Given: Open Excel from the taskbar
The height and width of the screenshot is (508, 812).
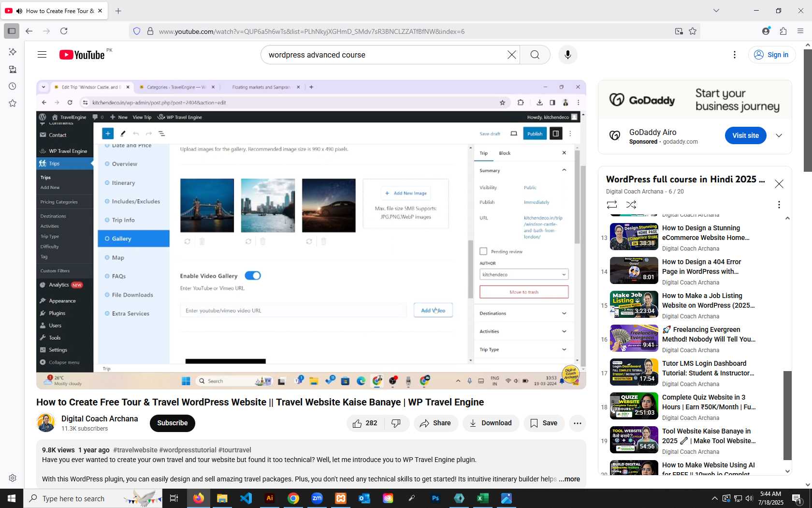Looking at the screenshot, I should 483,498.
